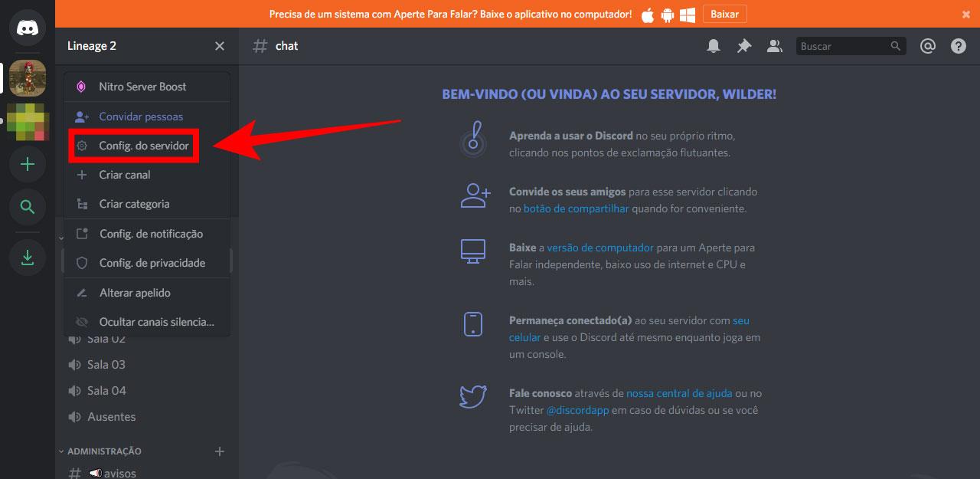Open Config. do servidor menu entry
This screenshot has width=980, height=479.
point(142,145)
